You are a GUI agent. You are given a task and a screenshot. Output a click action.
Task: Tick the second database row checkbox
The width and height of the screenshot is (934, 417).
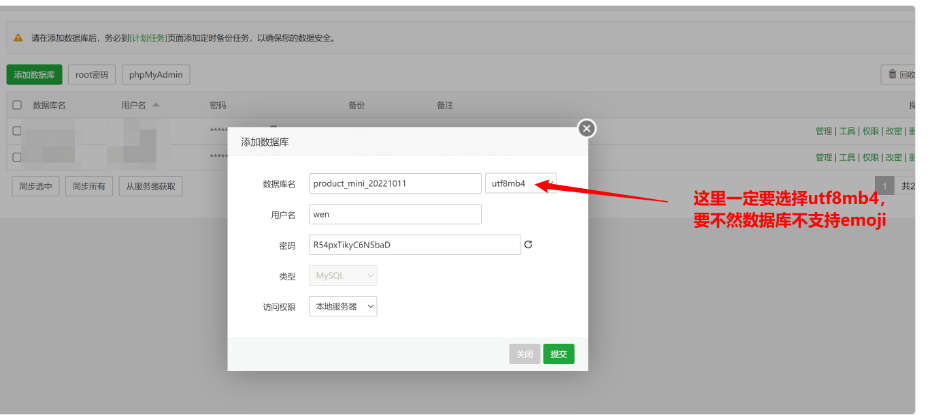point(17,157)
